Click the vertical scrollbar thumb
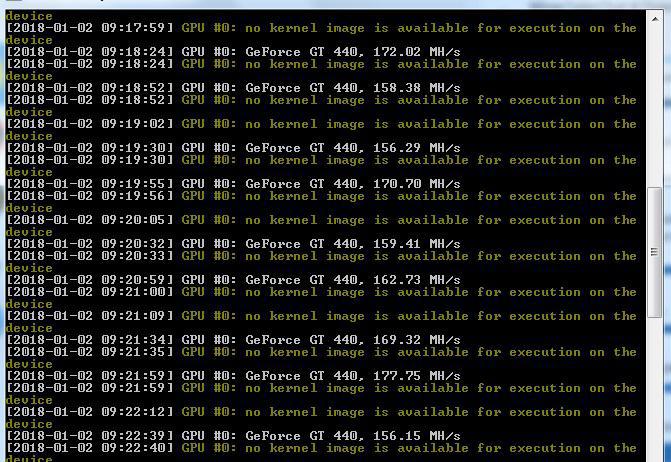 pos(655,252)
